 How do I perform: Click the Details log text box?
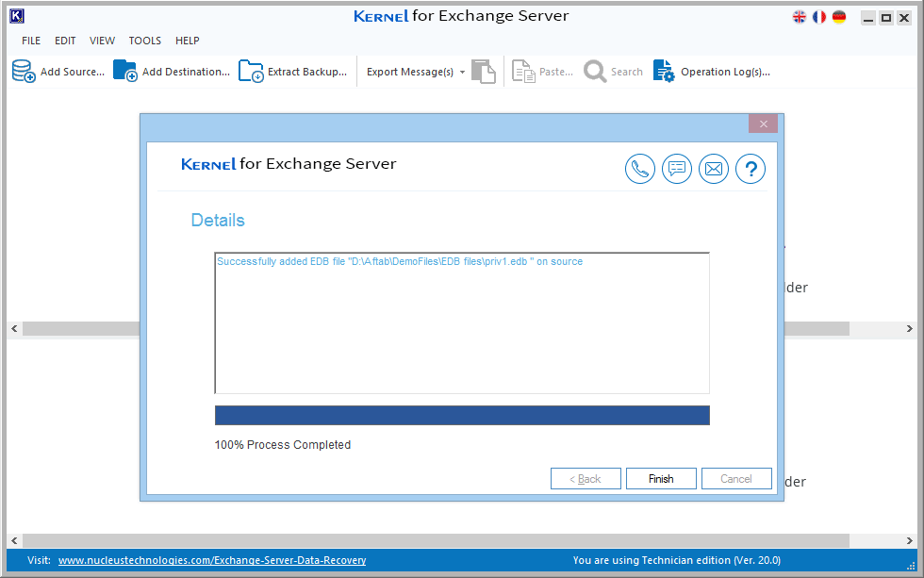click(462, 322)
